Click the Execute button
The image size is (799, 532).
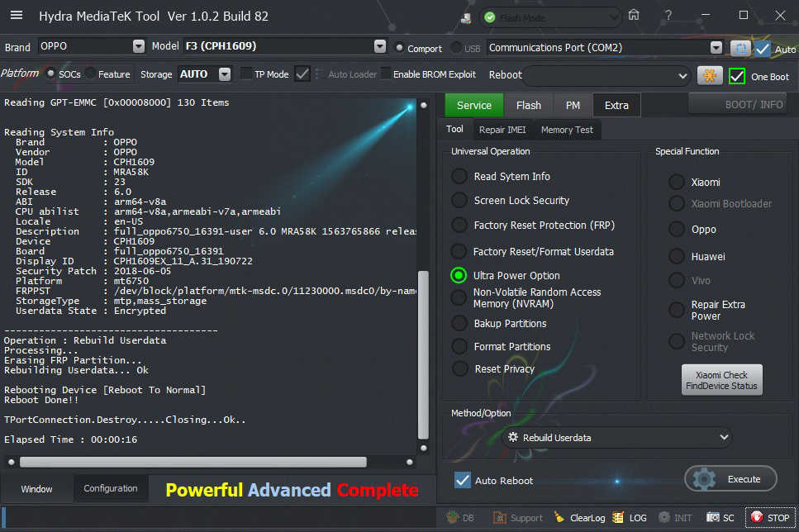point(730,479)
